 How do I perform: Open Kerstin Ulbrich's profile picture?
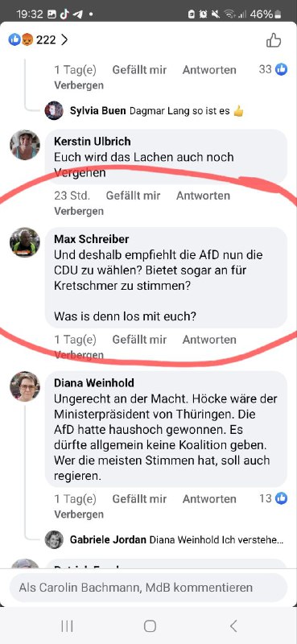pyautogui.click(x=25, y=145)
